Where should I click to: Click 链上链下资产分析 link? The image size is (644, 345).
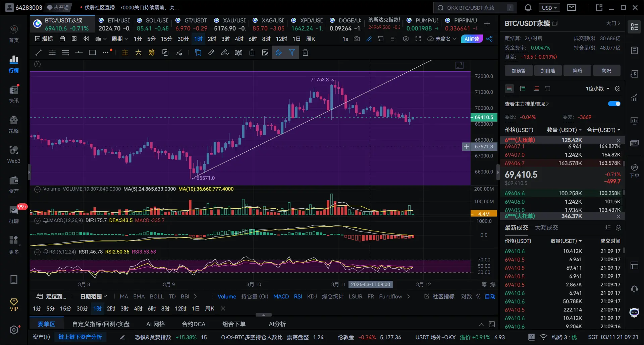(80, 337)
